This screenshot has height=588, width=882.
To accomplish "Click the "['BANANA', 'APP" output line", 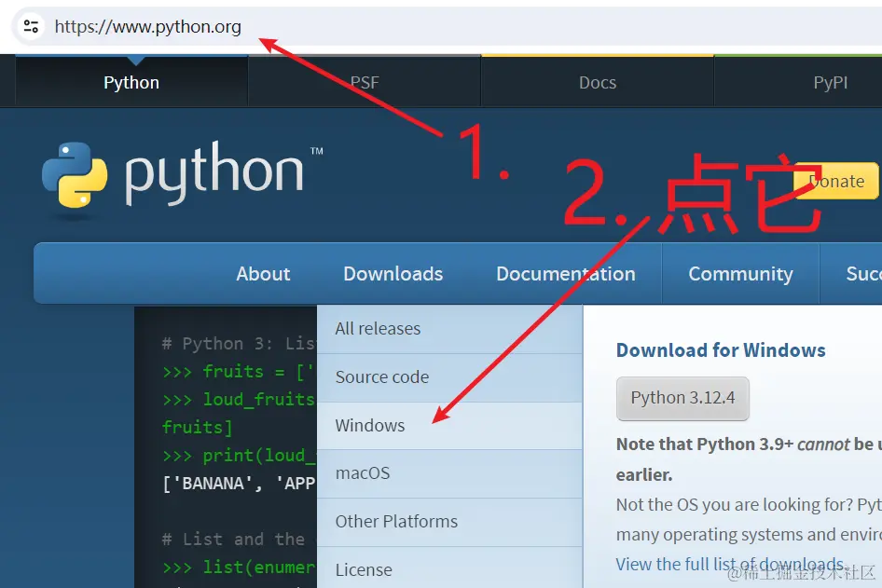I will click(x=239, y=484).
